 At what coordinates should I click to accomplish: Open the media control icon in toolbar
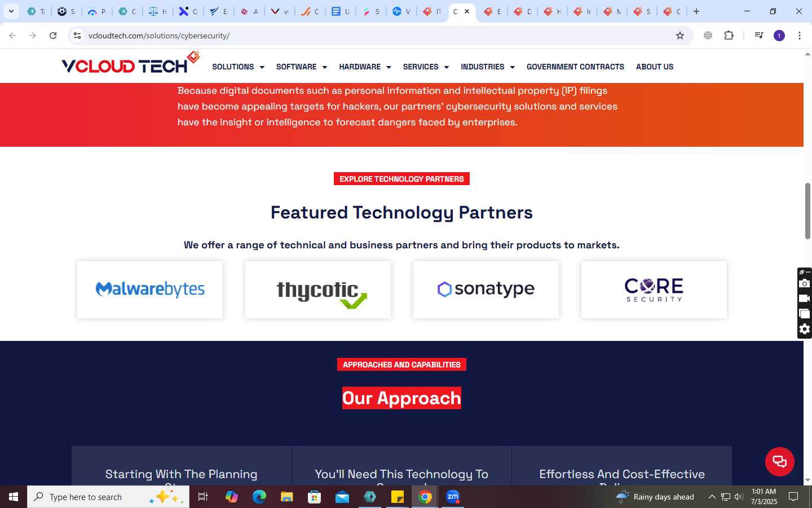pyautogui.click(x=759, y=36)
